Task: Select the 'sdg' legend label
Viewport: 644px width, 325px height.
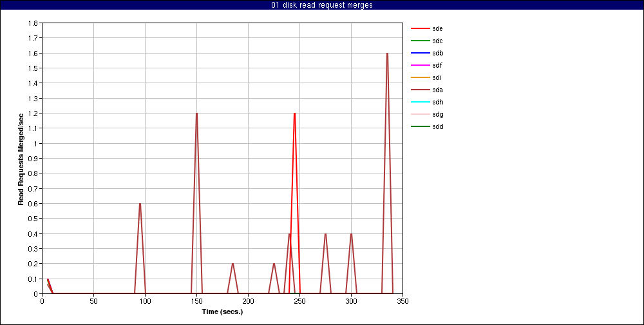Action: (x=437, y=114)
